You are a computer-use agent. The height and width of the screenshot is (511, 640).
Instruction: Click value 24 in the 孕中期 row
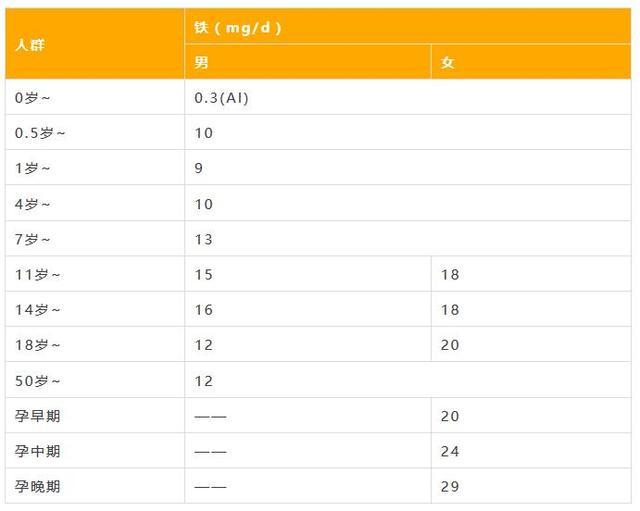450,451
